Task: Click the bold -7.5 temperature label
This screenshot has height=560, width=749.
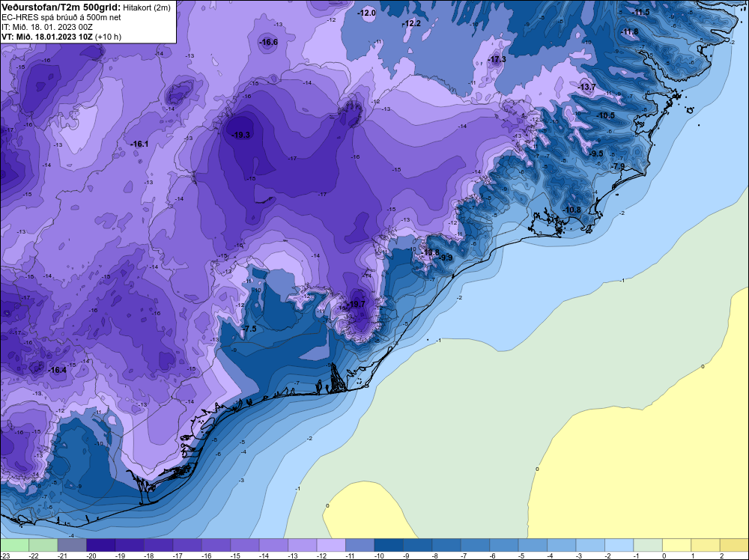Action: coord(249,329)
